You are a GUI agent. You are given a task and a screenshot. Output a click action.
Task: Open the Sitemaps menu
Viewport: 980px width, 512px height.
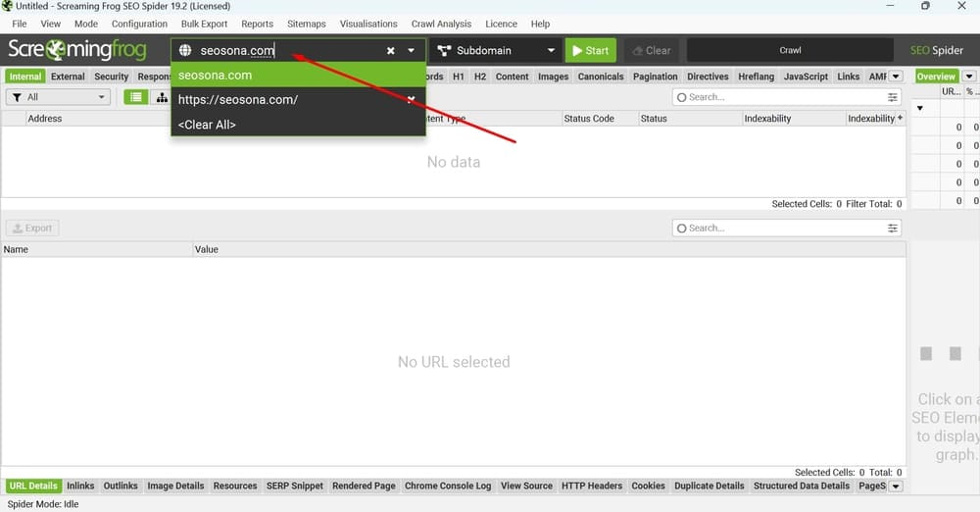(x=306, y=24)
